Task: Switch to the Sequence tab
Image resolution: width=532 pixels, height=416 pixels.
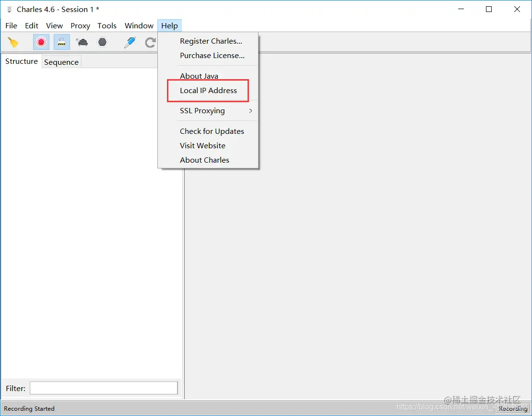Action: [61, 62]
